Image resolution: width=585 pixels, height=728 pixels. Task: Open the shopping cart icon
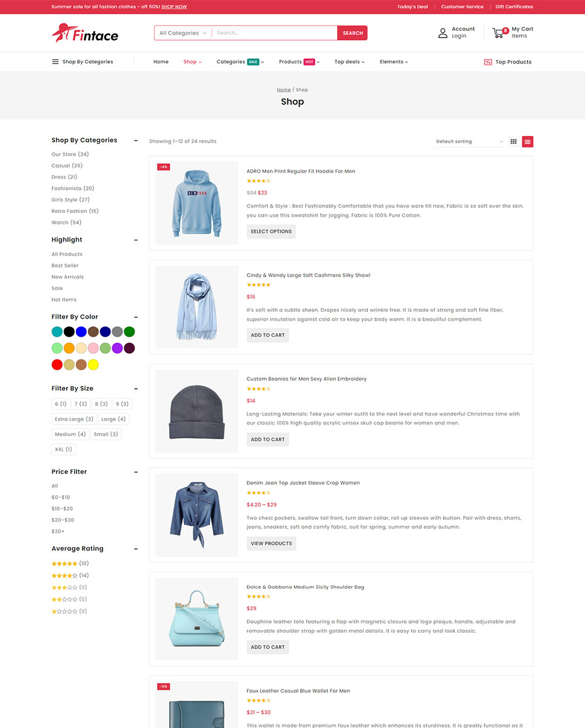pyautogui.click(x=498, y=33)
